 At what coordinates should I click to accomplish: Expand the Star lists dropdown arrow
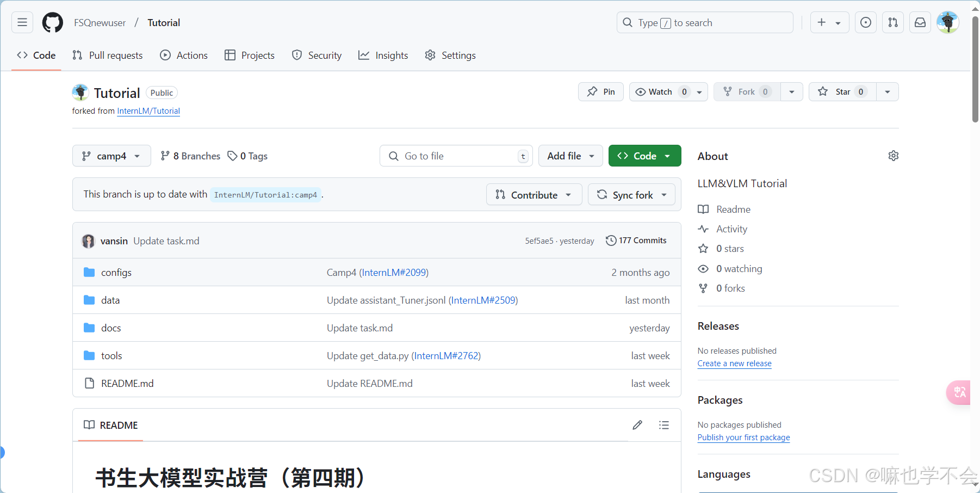888,92
